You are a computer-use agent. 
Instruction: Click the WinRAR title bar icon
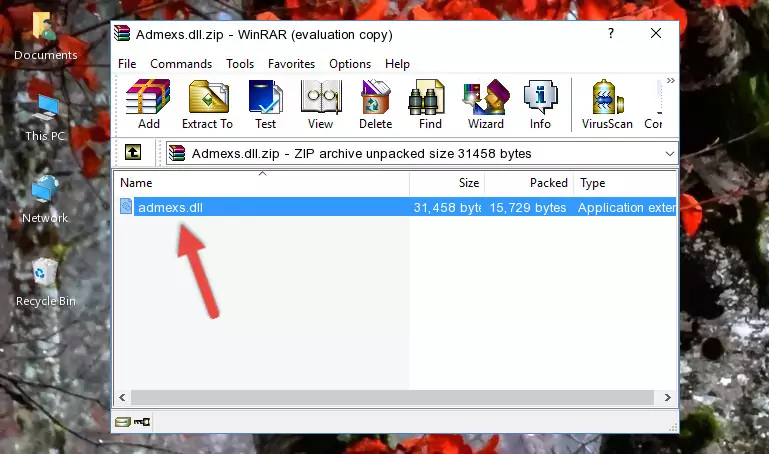[x=122, y=33]
